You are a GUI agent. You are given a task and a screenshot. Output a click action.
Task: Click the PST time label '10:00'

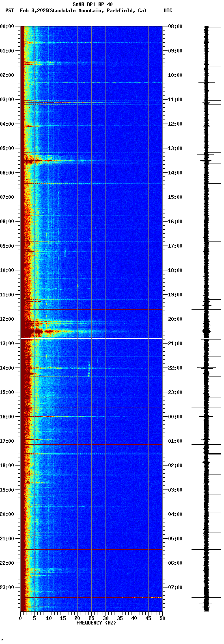(7, 270)
